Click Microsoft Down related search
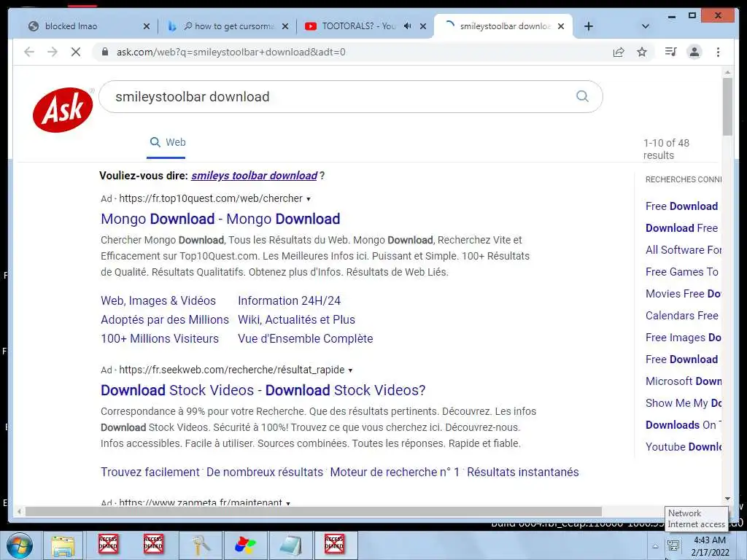Viewport: 747px width, 560px height. point(683,381)
